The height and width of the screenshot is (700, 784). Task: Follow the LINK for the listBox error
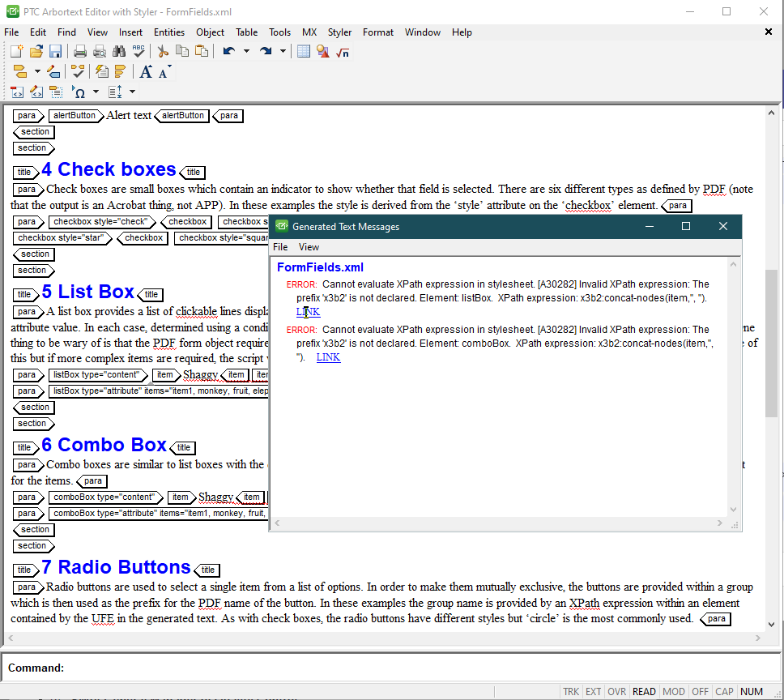pos(308,312)
